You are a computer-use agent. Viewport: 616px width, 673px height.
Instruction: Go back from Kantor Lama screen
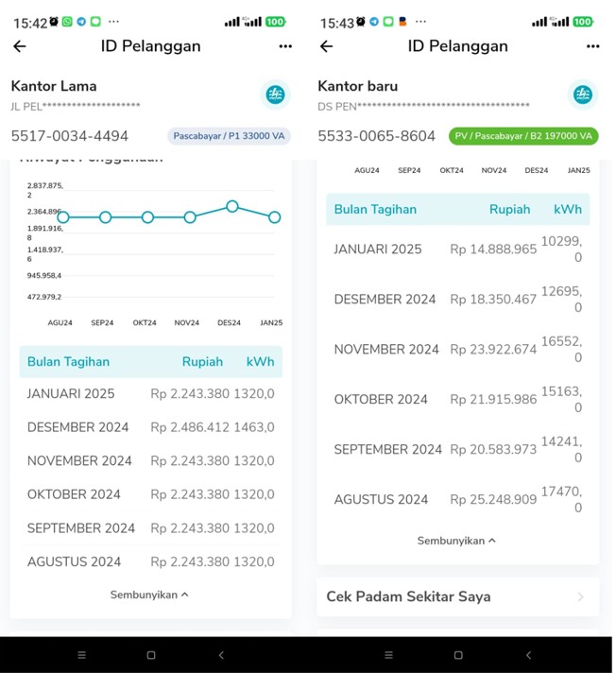click(x=20, y=46)
